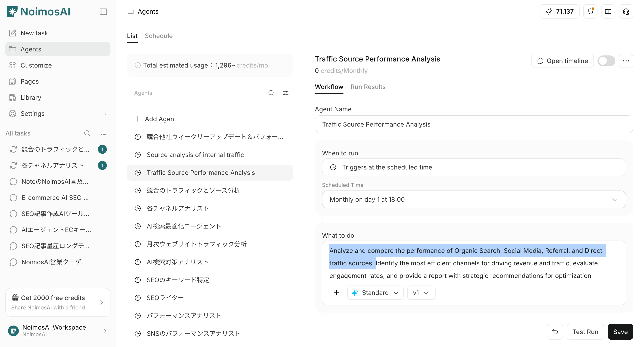Open task E-commerce AI SEO
644x347 pixels.
click(58, 197)
